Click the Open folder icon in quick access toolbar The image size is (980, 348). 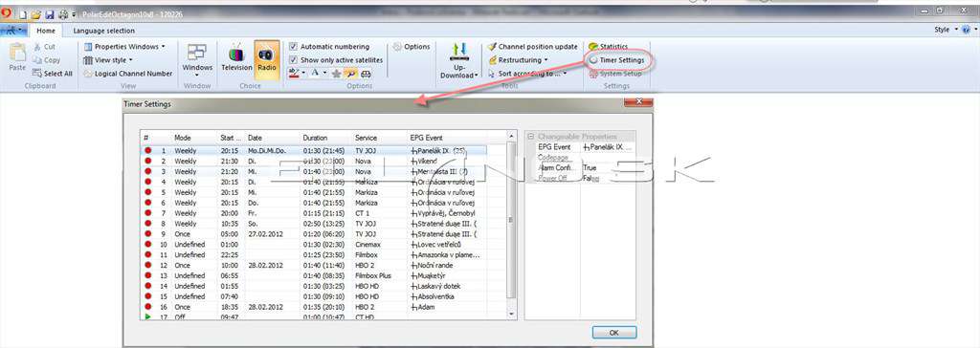pyautogui.click(x=35, y=13)
